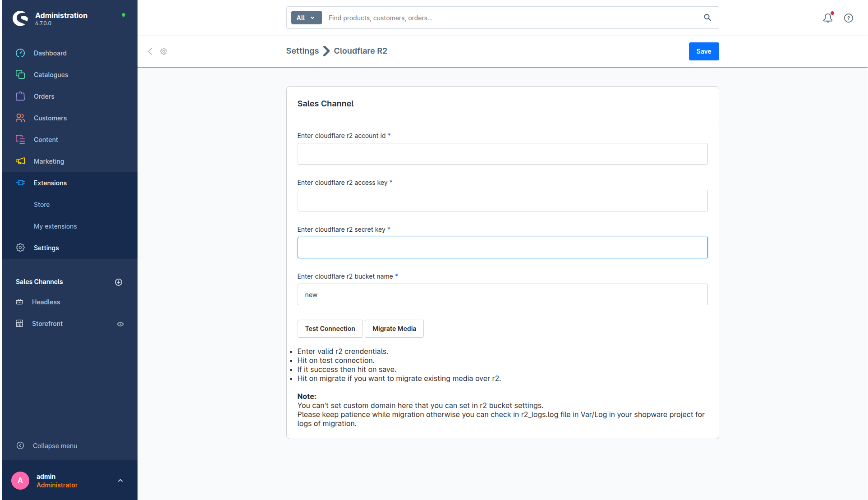The height and width of the screenshot is (500, 868).
Task: Click the Settings breadcrumb link
Action: 302,51
